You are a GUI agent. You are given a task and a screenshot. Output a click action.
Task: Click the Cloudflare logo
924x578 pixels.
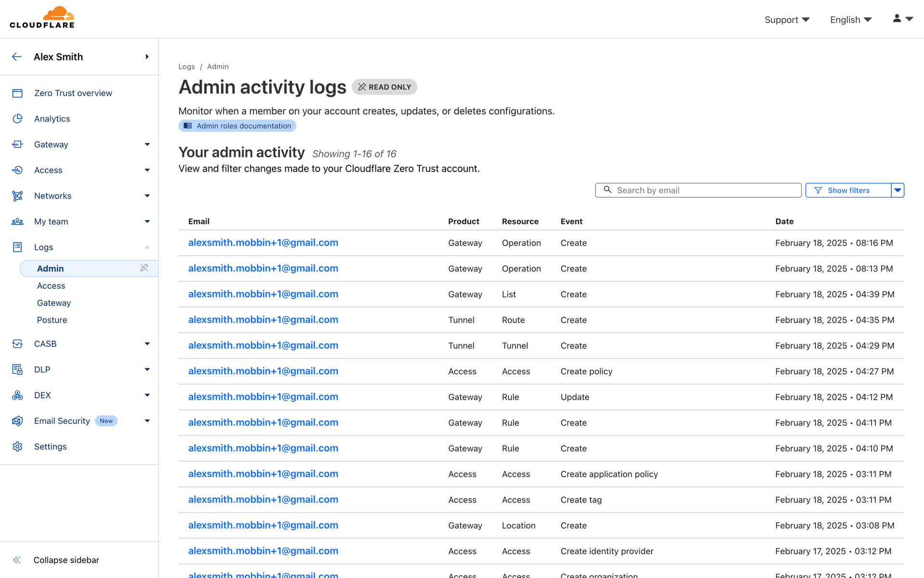pos(42,18)
